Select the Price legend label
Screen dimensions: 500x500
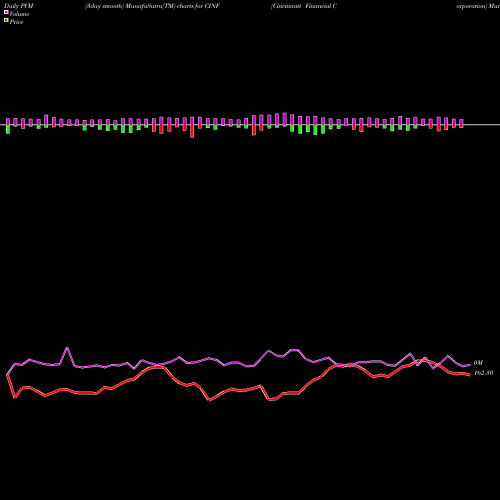pos(16,22)
